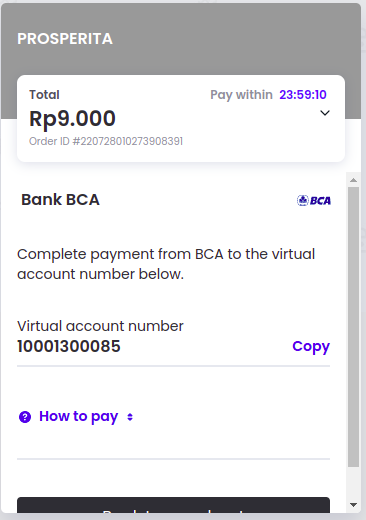Click the Total label
366x520 pixels.
pos(44,95)
